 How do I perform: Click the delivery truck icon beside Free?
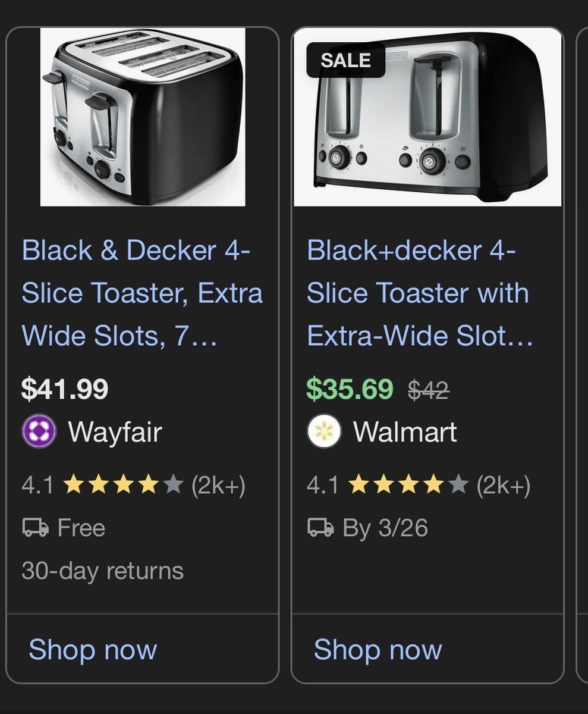(x=35, y=528)
